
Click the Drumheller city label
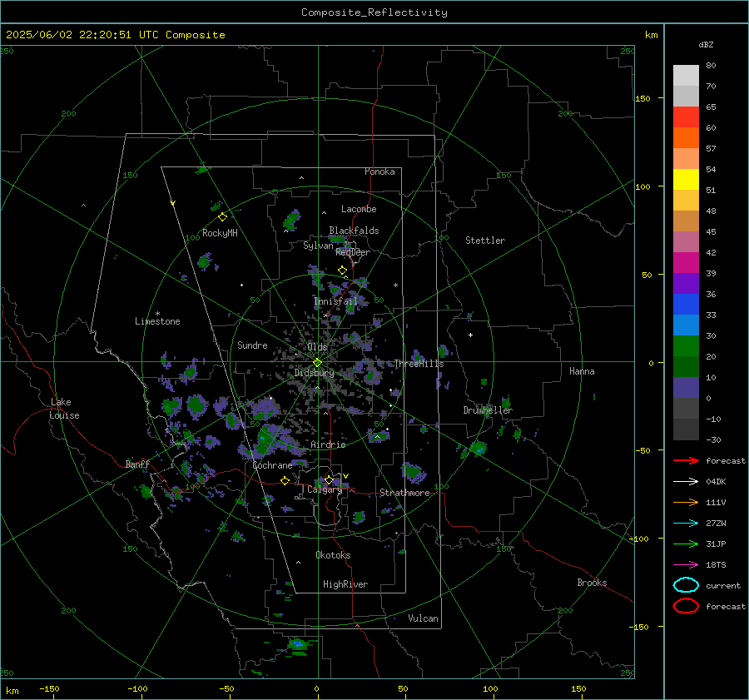point(488,410)
